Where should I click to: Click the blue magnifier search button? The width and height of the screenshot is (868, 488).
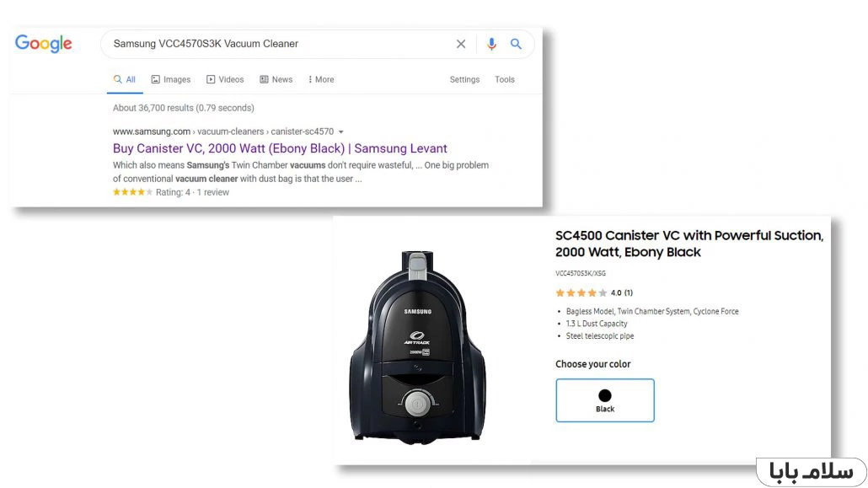point(516,44)
